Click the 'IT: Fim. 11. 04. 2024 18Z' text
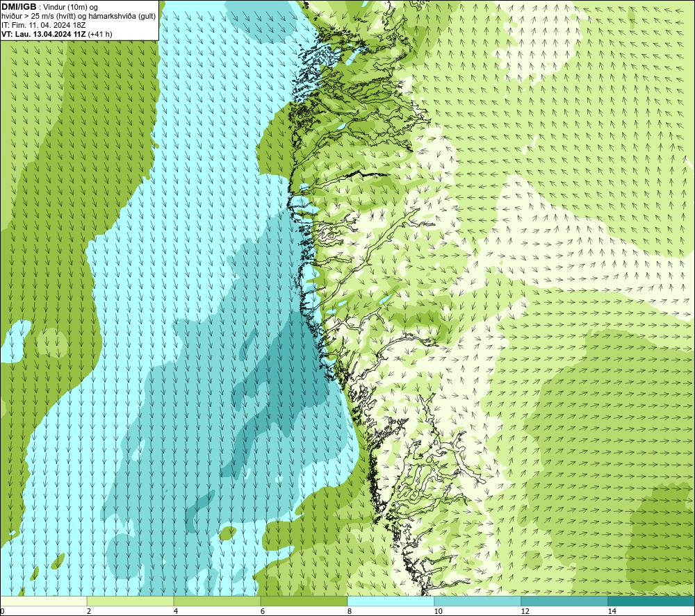The height and width of the screenshot is (616, 695). (x=43, y=25)
